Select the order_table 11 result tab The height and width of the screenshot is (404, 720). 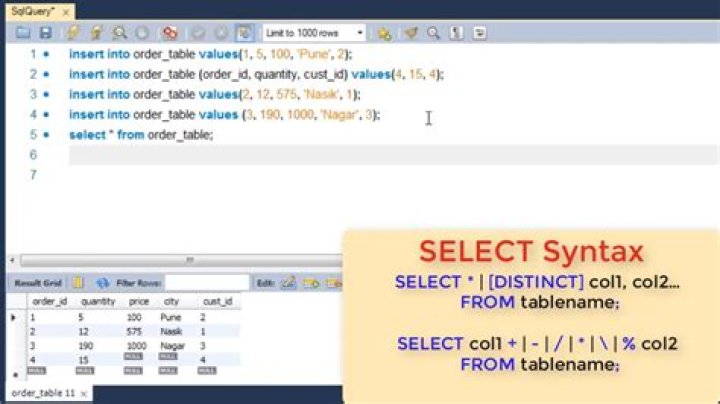tap(43, 393)
